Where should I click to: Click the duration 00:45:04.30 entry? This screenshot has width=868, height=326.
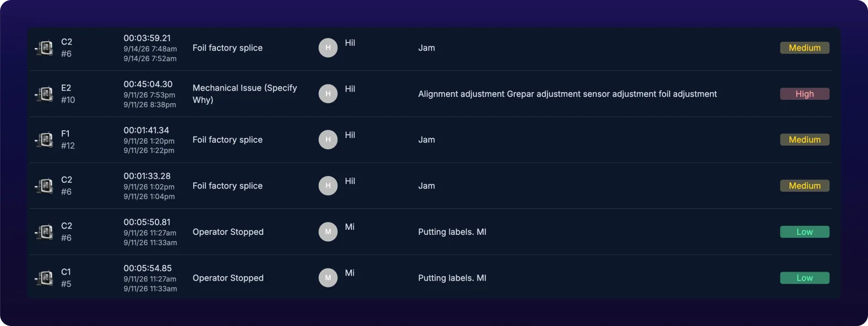pos(148,84)
